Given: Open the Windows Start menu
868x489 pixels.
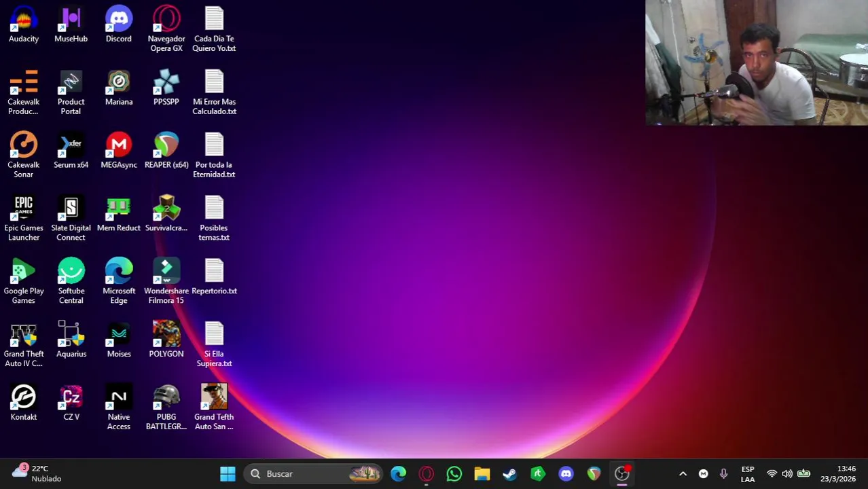Looking at the screenshot, I should point(228,473).
